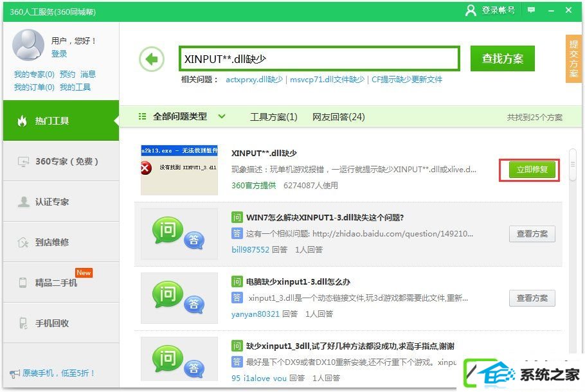
Task: Expand the 全部问题类型 dropdown arrow
Action: tap(222, 116)
